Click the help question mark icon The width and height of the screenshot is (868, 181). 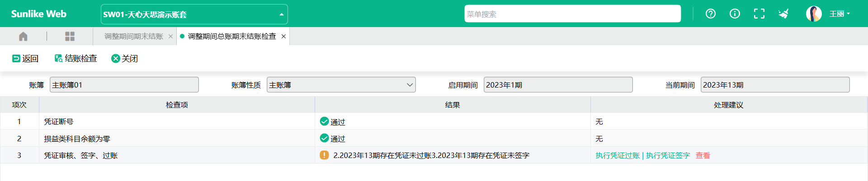(711, 14)
